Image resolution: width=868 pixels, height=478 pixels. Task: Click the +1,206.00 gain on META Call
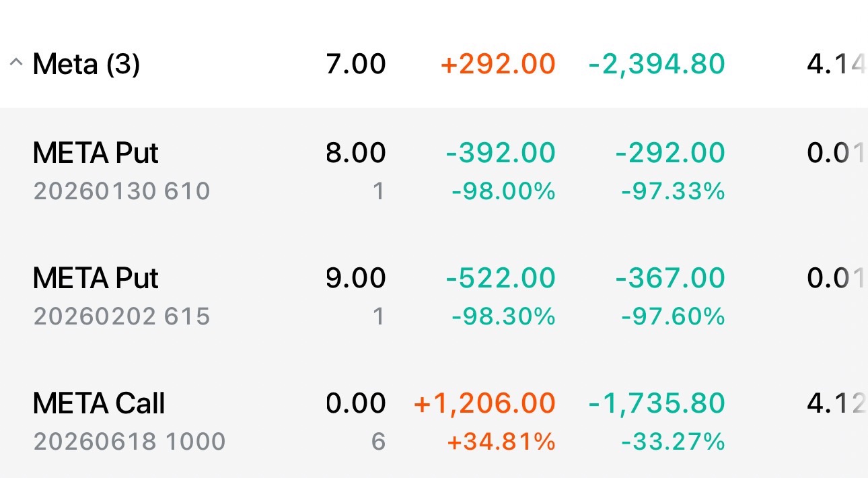tap(484, 404)
